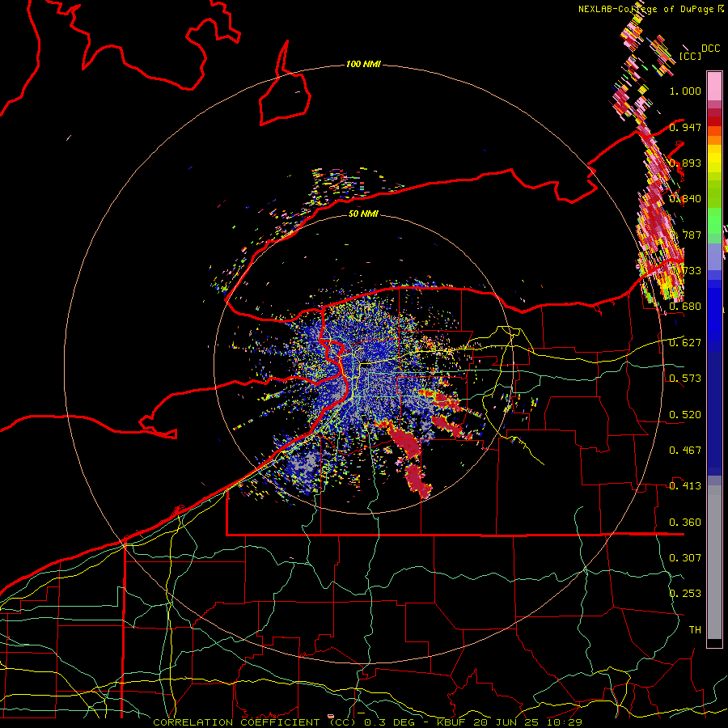Click the DCC label above the legend
This screenshot has width=728, height=728.
click(x=710, y=49)
